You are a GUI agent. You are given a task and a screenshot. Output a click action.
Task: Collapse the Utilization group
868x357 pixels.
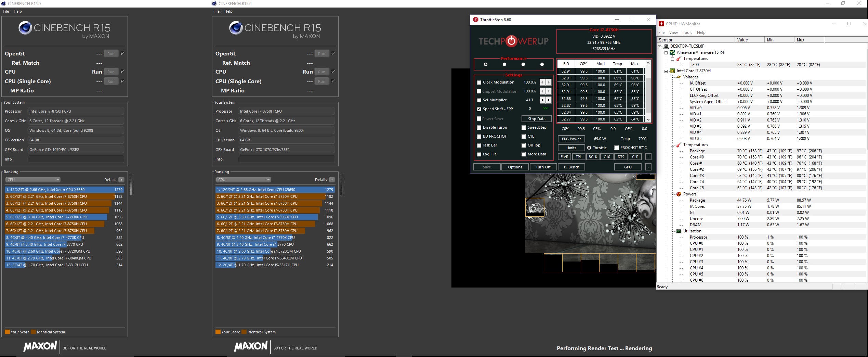(x=673, y=231)
